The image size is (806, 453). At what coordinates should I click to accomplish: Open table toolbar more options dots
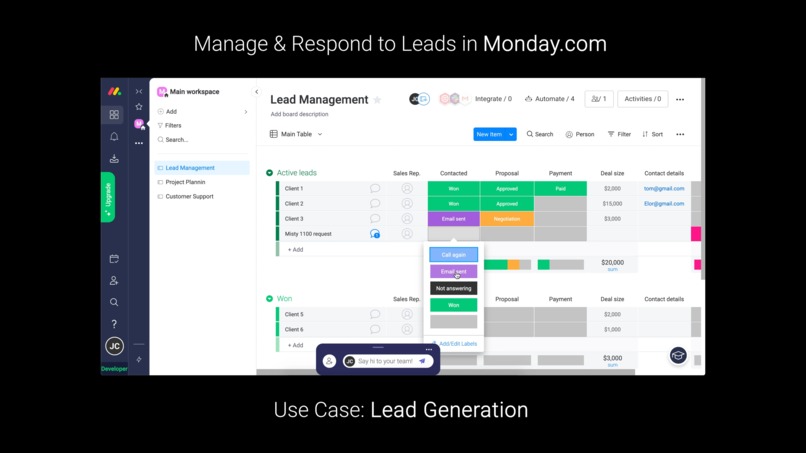(x=680, y=134)
